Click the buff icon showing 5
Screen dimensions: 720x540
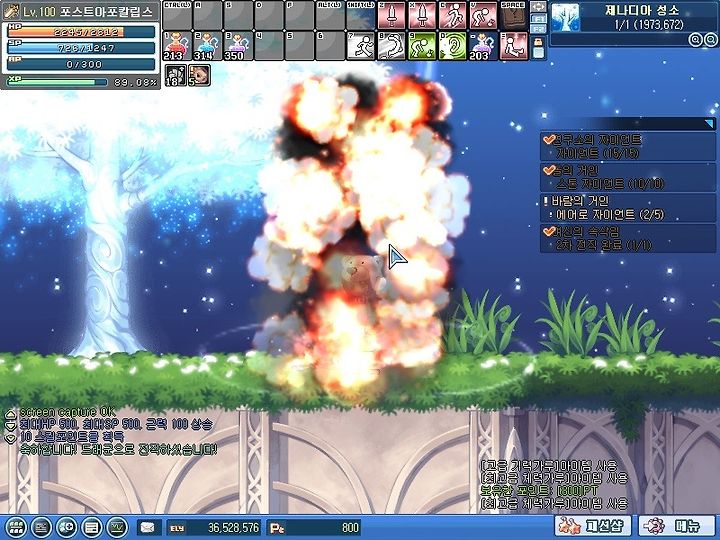click(199, 75)
